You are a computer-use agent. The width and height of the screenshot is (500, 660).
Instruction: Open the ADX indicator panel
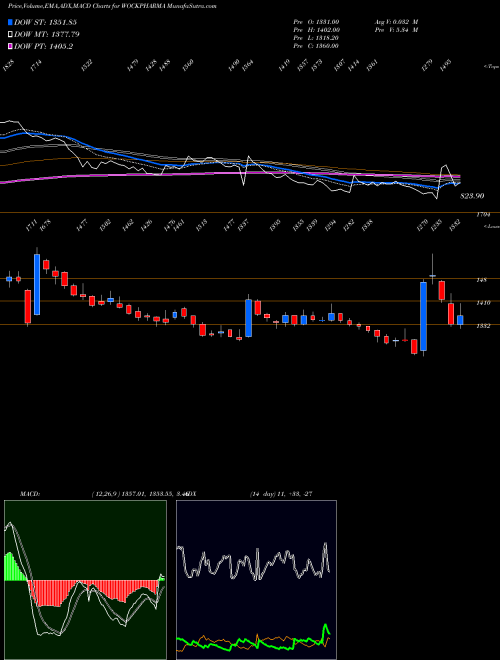(256, 580)
